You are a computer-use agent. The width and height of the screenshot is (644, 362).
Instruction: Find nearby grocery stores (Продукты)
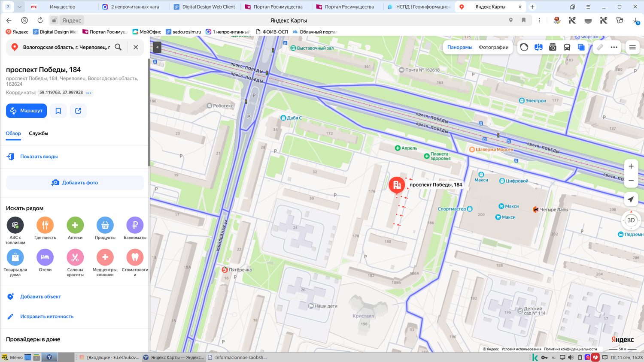105,228
